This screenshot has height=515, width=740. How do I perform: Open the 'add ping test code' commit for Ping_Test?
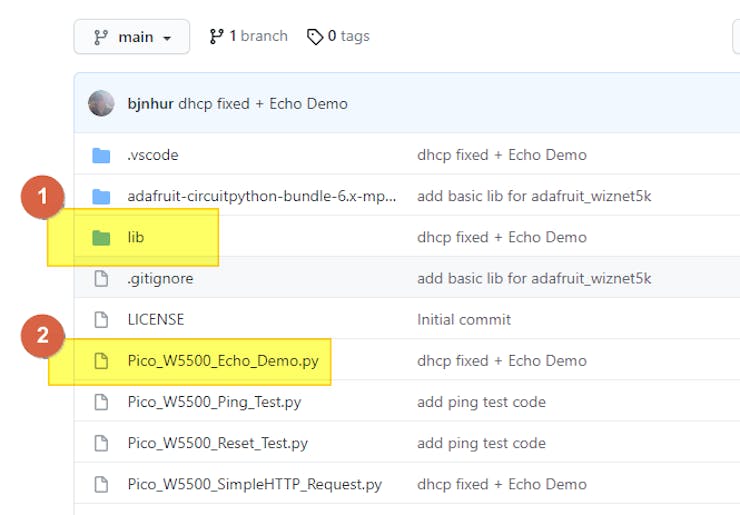pyautogui.click(x=481, y=402)
